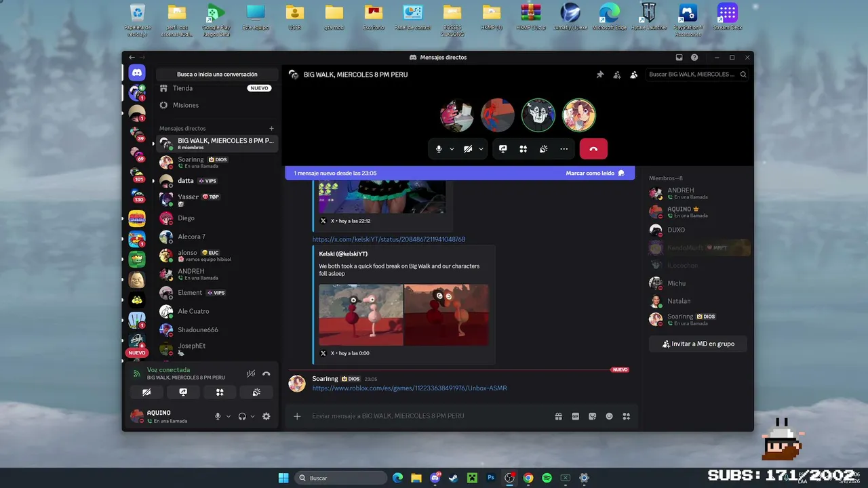
Task: Launch an activity from voice panel
Action: click(x=220, y=392)
